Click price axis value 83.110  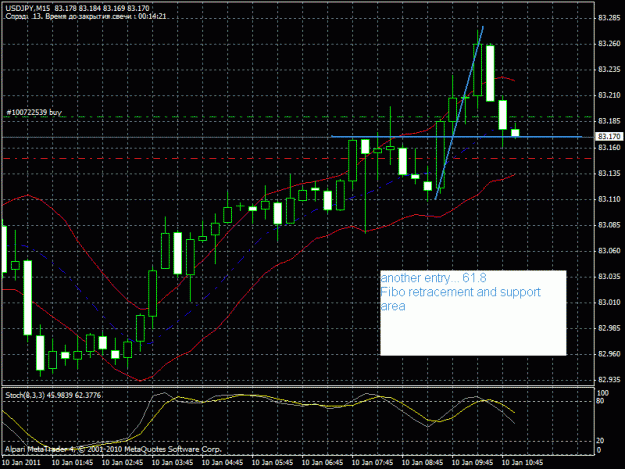pos(609,199)
